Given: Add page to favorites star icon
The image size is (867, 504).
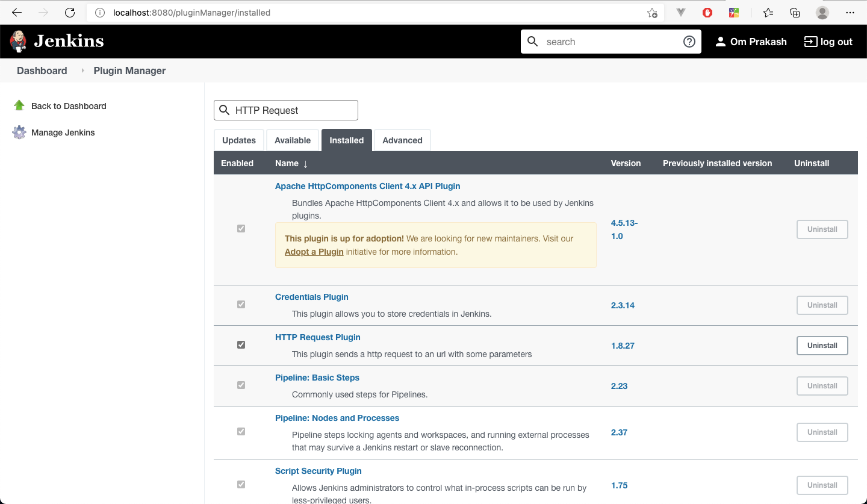Looking at the screenshot, I should click(652, 13).
